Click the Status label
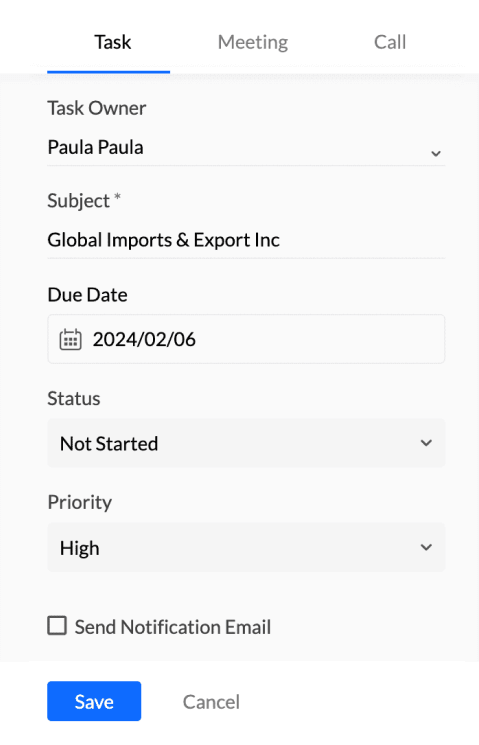The width and height of the screenshot is (479, 745). point(74,398)
